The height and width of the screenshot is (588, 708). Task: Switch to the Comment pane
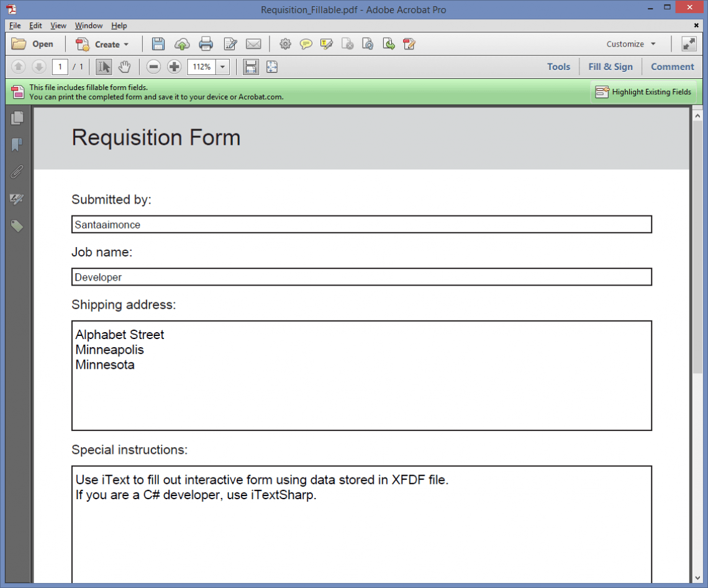point(672,66)
